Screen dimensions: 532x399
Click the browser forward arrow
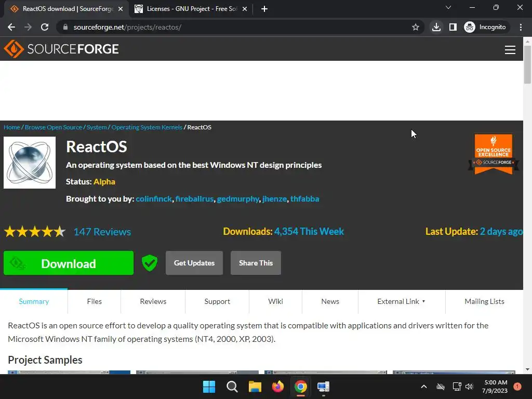pyautogui.click(x=28, y=27)
